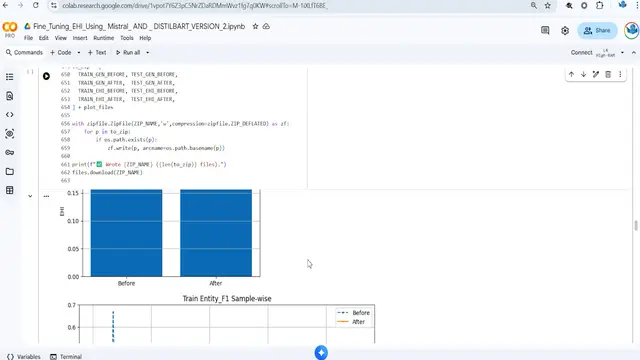
Task: Click the After bar in EHI chart
Action: tap(216, 233)
